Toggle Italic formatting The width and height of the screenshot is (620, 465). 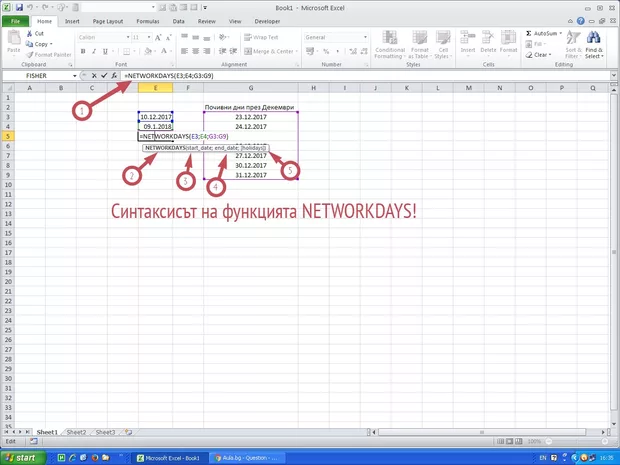pyautogui.click(x=94, y=51)
